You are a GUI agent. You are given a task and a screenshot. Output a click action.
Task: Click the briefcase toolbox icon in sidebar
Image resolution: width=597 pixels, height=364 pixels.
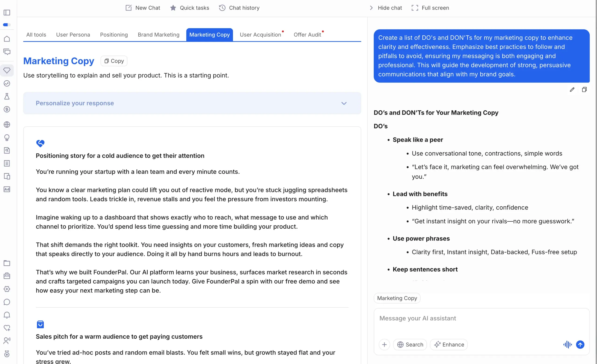[7, 276]
